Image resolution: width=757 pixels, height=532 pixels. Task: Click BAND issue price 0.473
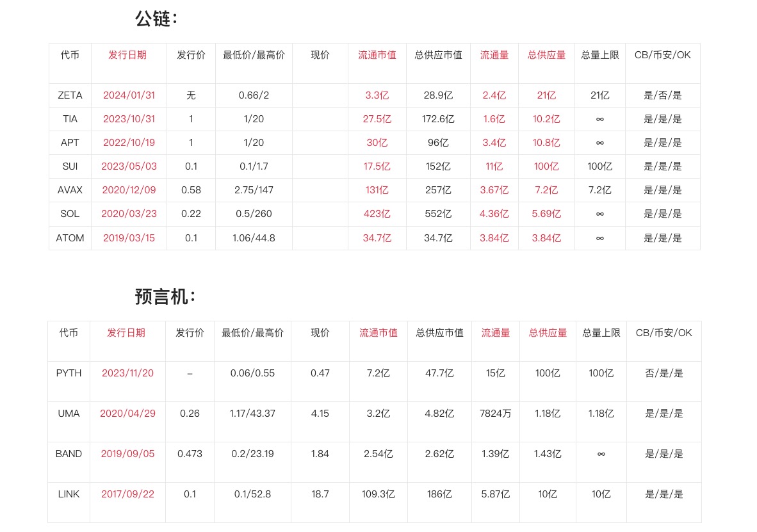(190, 454)
